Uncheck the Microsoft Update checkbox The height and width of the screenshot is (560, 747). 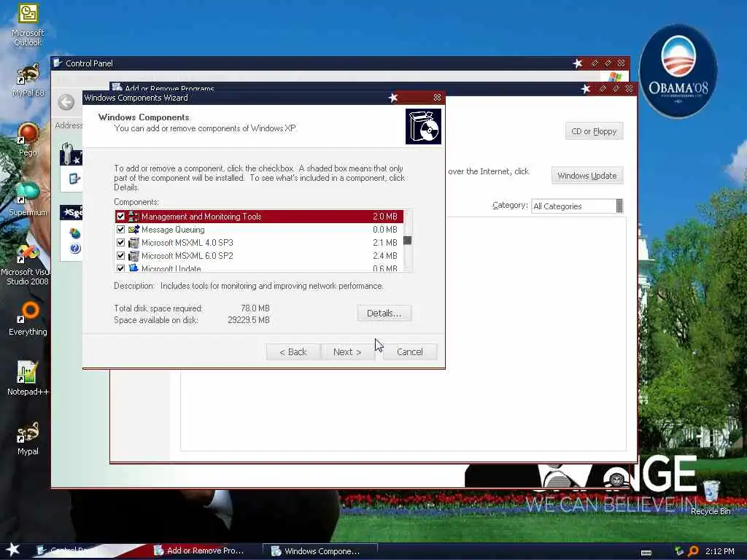click(x=120, y=268)
